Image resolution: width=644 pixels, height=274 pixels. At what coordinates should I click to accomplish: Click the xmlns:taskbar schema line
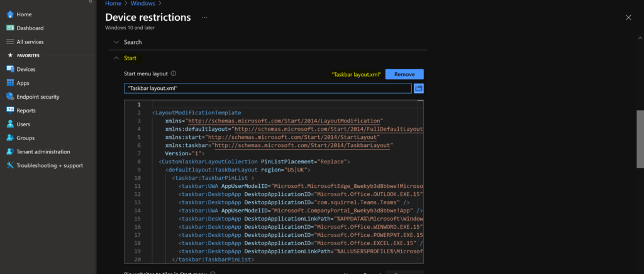pyautogui.click(x=279, y=145)
